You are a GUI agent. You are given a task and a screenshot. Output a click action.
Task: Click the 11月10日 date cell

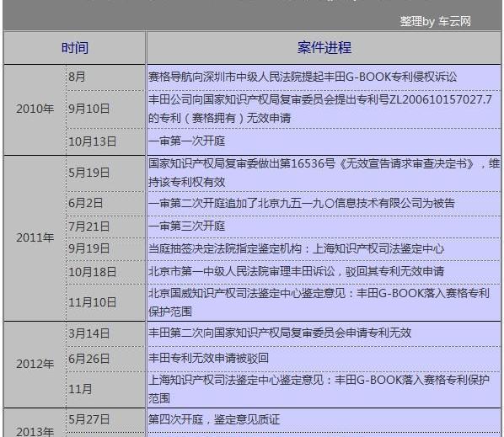[x=105, y=302]
